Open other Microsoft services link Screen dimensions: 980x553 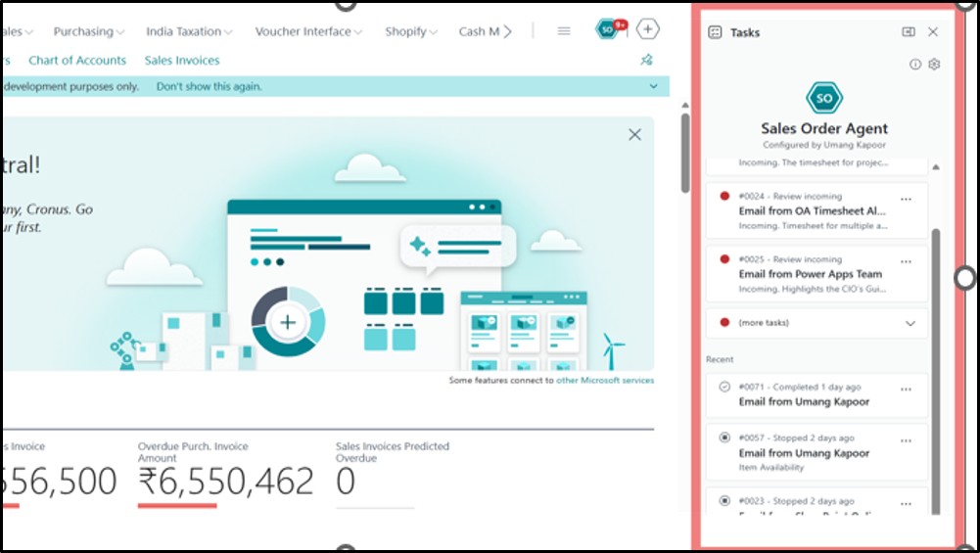click(x=605, y=380)
